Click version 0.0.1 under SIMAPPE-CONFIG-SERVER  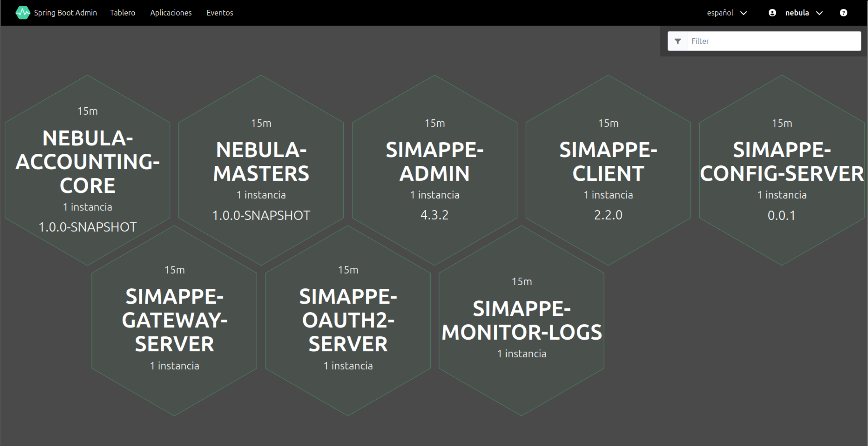pyautogui.click(x=782, y=215)
